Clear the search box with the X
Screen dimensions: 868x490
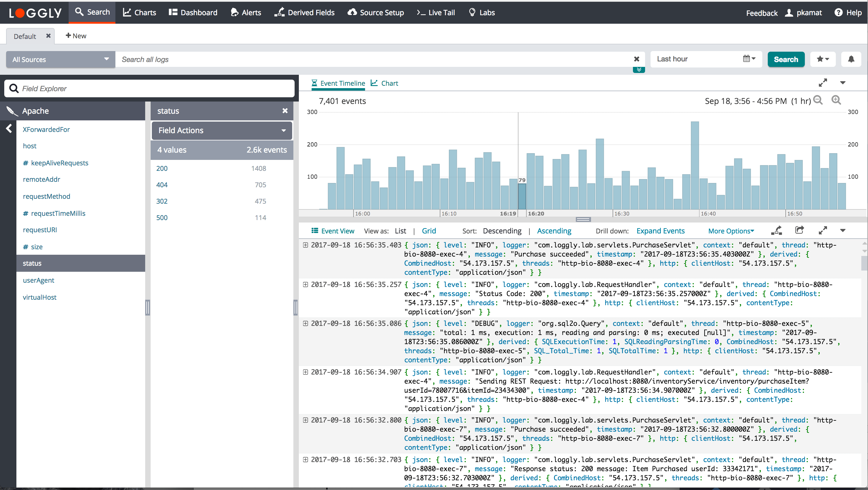(x=636, y=59)
